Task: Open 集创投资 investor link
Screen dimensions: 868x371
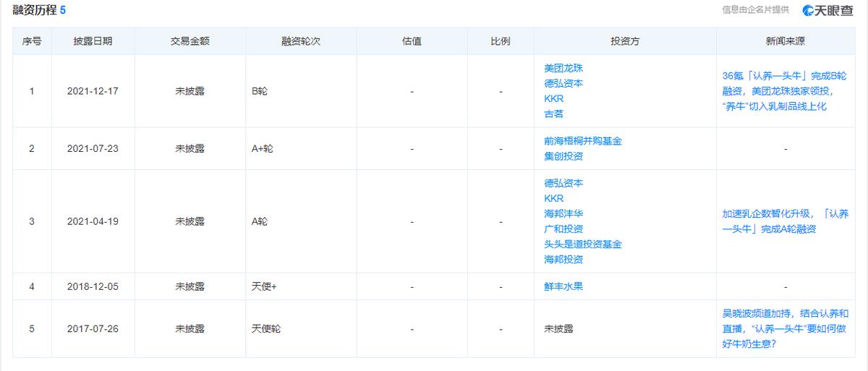Action: coord(563,156)
